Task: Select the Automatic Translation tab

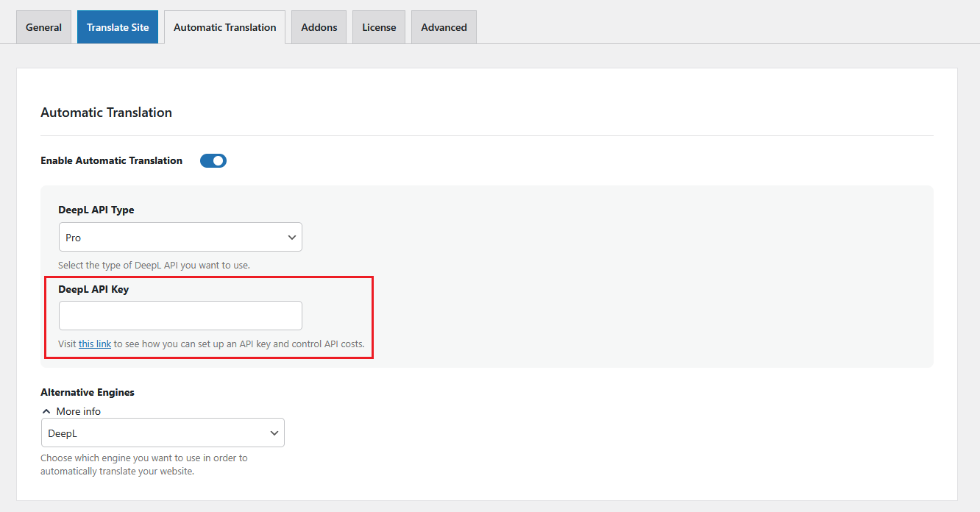Action: pos(224,27)
